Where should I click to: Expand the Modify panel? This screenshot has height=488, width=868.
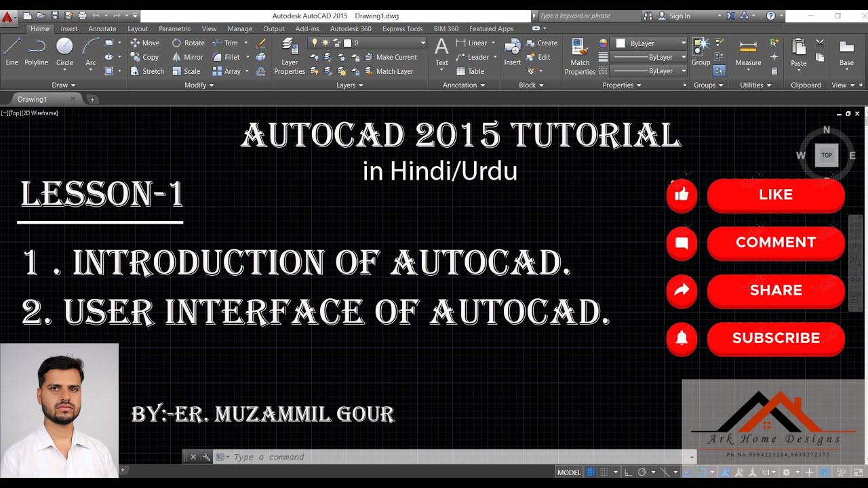pyautogui.click(x=199, y=85)
